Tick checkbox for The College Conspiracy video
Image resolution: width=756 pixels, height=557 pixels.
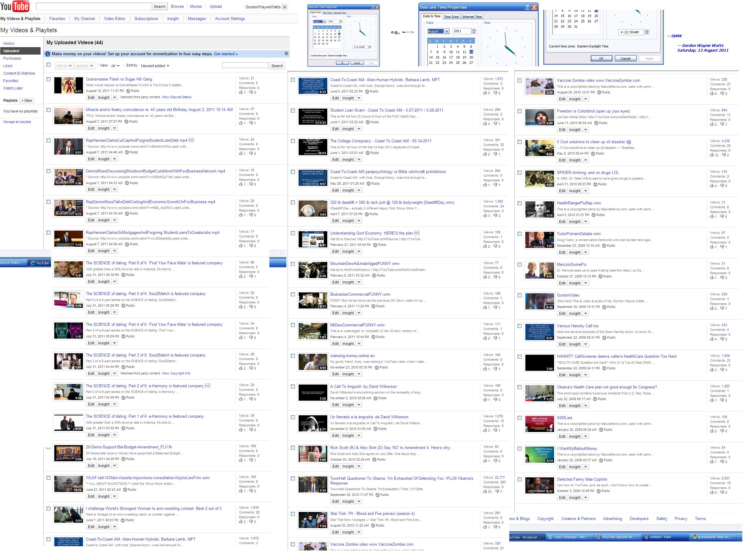(293, 141)
